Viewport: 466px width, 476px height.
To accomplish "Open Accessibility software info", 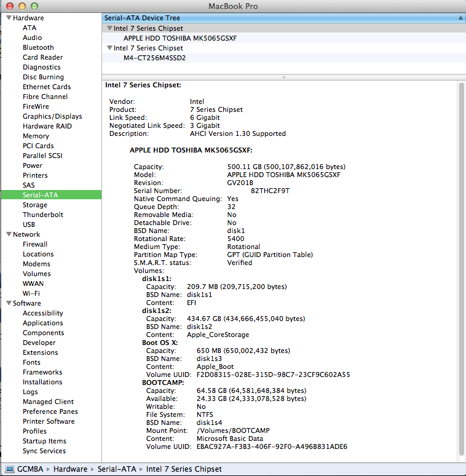I will click(43, 313).
